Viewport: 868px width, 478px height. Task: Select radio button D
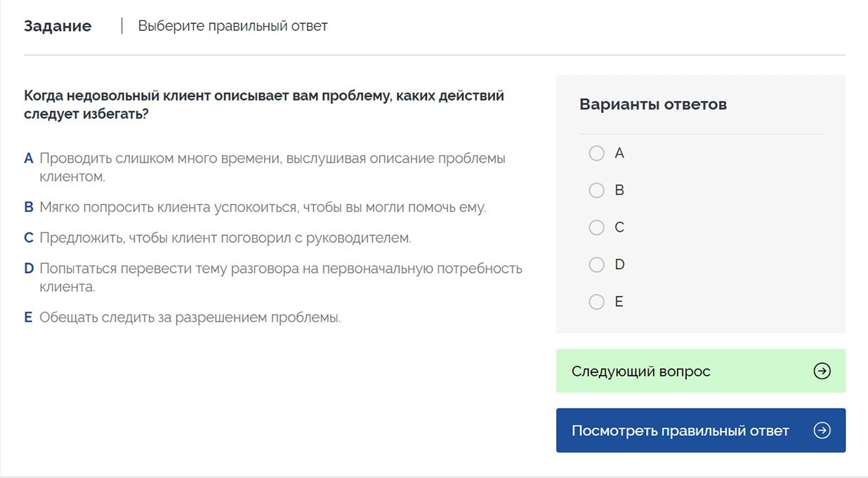(x=597, y=265)
